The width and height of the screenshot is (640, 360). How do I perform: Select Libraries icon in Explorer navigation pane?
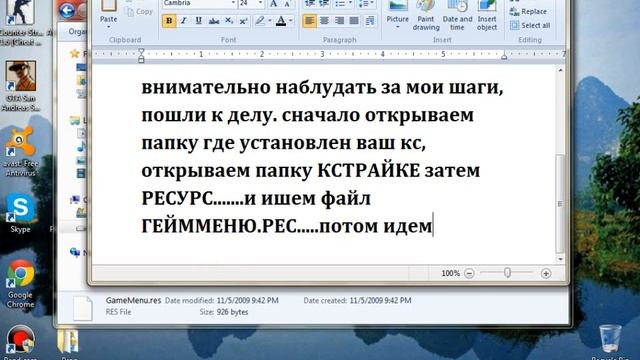click(75, 120)
